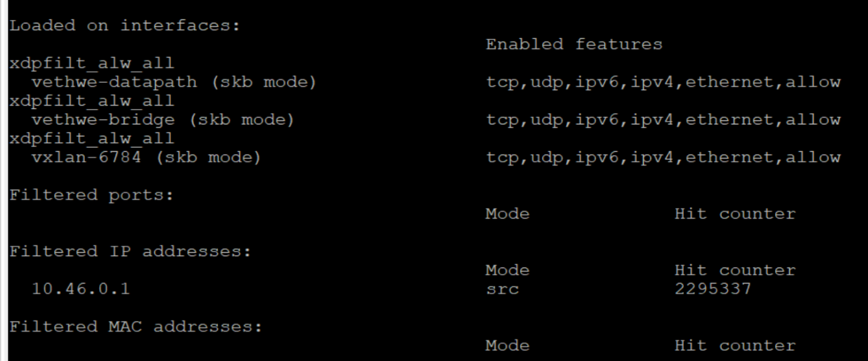Select Mode header under Filtered MAC addresses
Viewport: 868px width, 361px height.
pyautogui.click(x=507, y=346)
